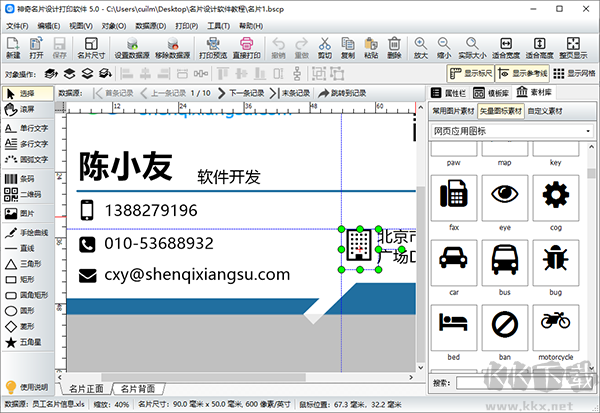
Task: Open 使用说明 usage instructions
Action: [27, 387]
